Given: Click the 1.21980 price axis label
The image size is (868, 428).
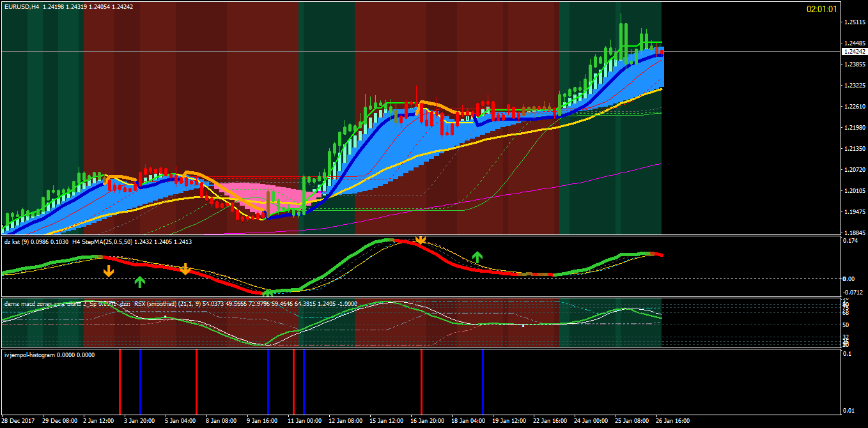Looking at the screenshot, I should [855, 128].
